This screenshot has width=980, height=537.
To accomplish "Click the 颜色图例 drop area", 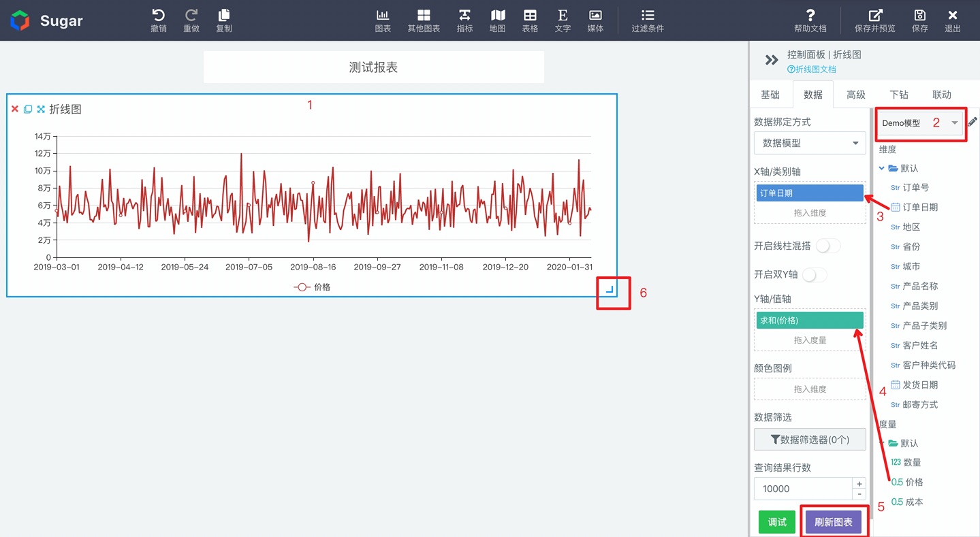I will click(x=810, y=389).
